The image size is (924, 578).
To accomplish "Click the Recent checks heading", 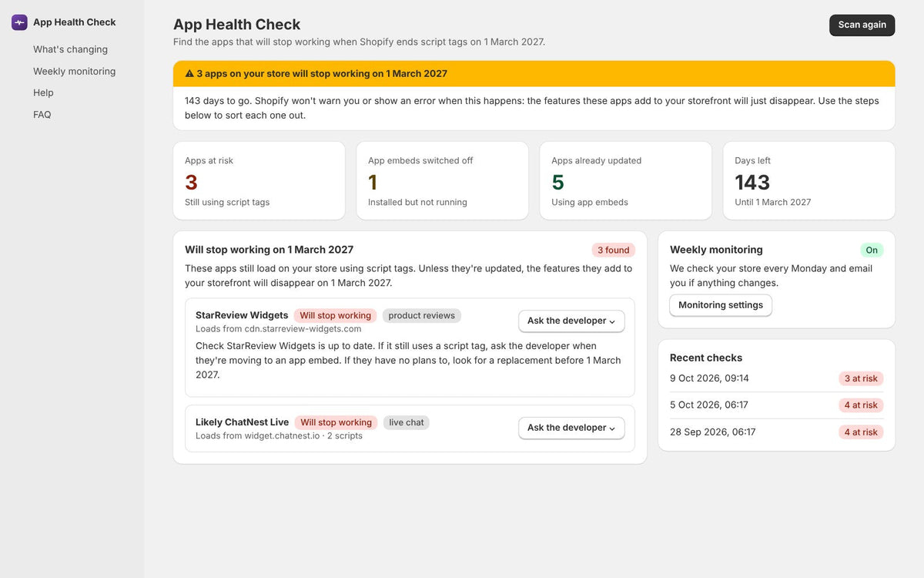I will pyautogui.click(x=706, y=358).
